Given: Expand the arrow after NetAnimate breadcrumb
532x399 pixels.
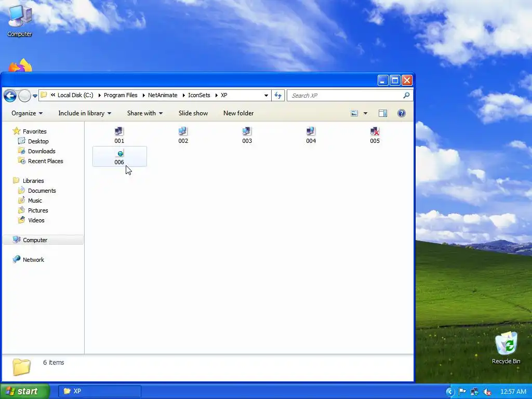Looking at the screenshot, I should [183, 96].
